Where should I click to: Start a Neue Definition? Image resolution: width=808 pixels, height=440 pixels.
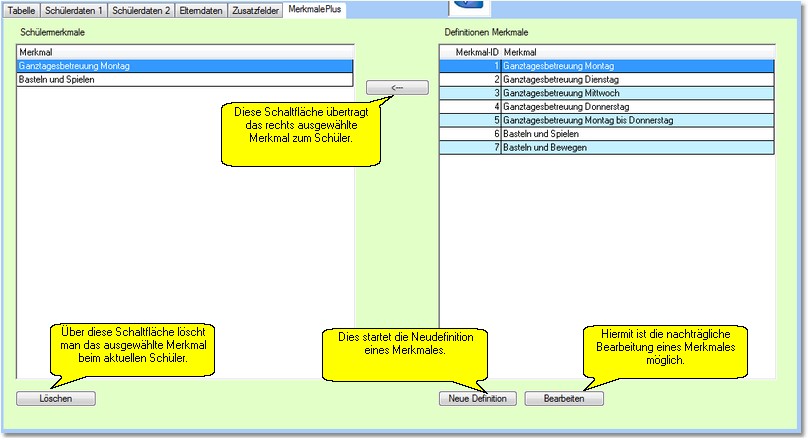[x=478, y=398]
